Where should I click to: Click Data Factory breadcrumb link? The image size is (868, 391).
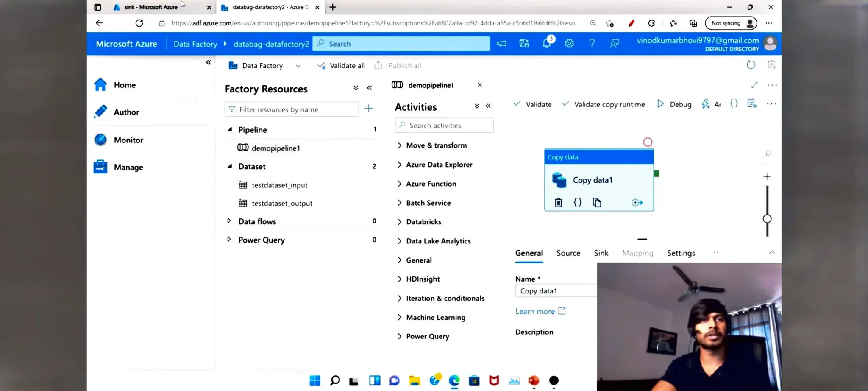tap(195, 44)
